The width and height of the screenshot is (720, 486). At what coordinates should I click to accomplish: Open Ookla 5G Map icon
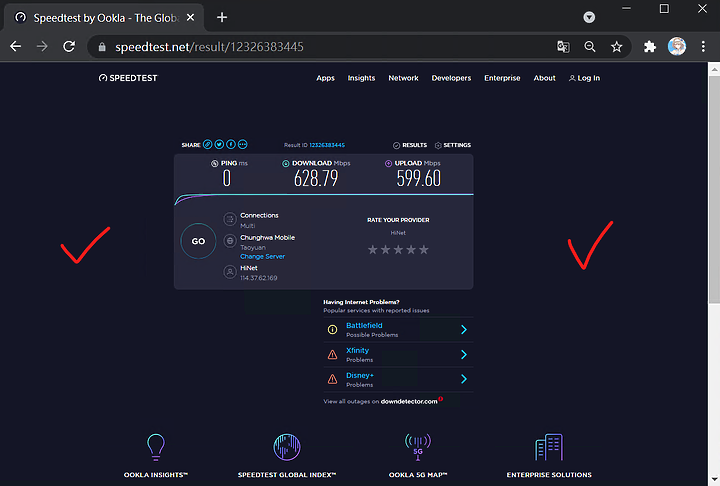(x=418, y=446)
